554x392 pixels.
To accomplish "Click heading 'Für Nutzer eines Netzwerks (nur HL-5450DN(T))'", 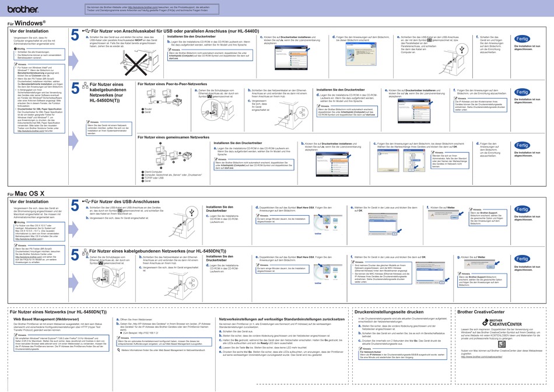I will click(x=58, y=312).
